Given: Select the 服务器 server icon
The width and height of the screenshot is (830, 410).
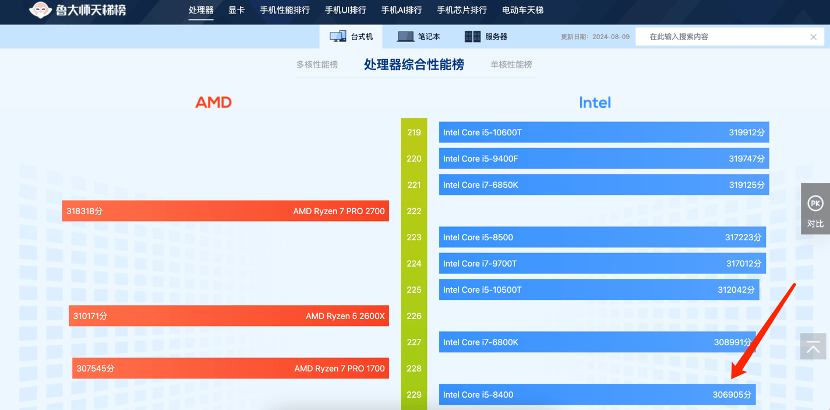Looking at the screenshot, I should pyautogui.click(x=473, y=37).
